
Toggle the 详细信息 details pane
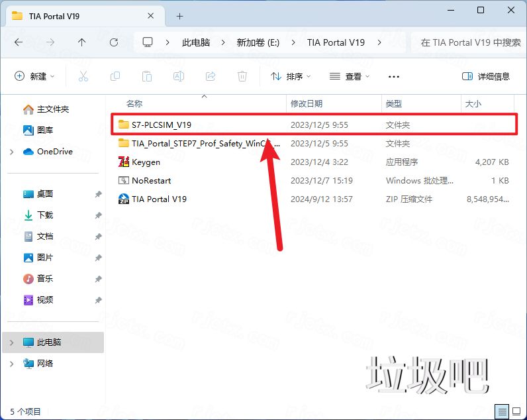coord(486,76)
